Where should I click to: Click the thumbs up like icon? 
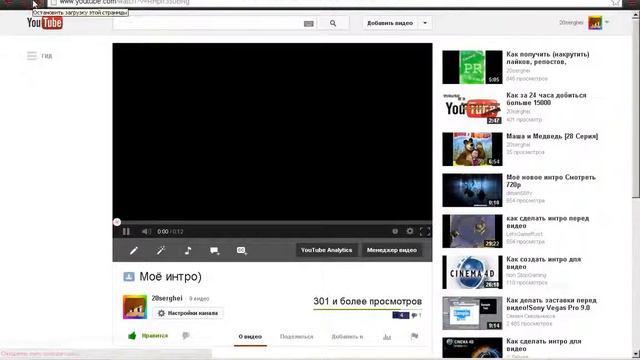click(132, 336)
